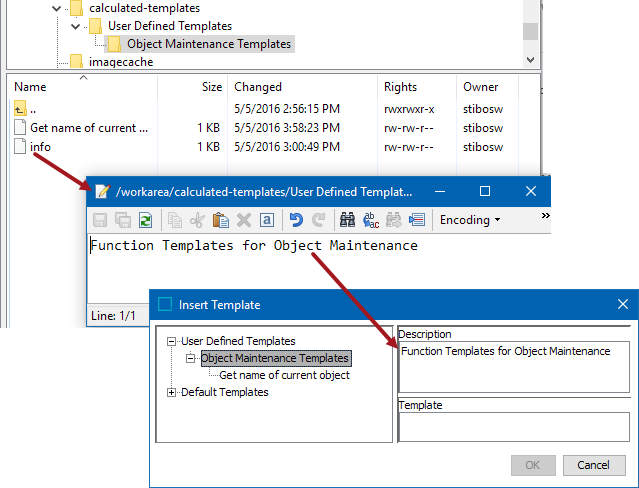Expand the Default Templates node
This screenshot has width=639, height=488.
pos(172,392)
